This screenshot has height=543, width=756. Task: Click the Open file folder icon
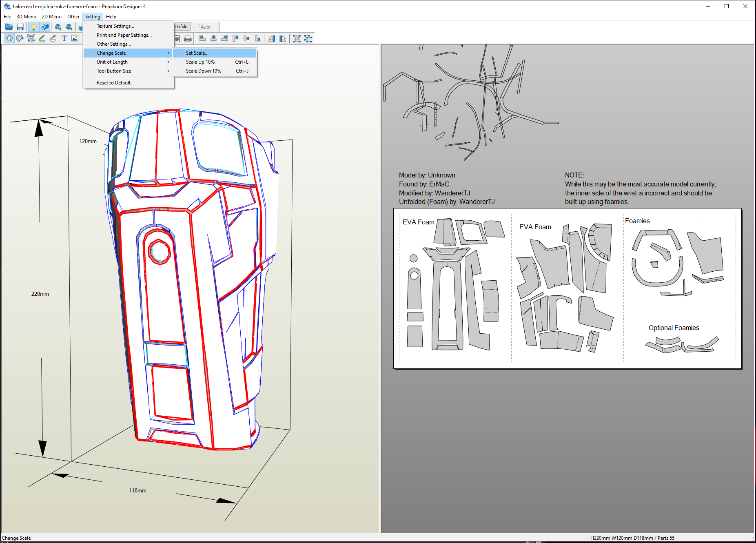pos(9,27)
